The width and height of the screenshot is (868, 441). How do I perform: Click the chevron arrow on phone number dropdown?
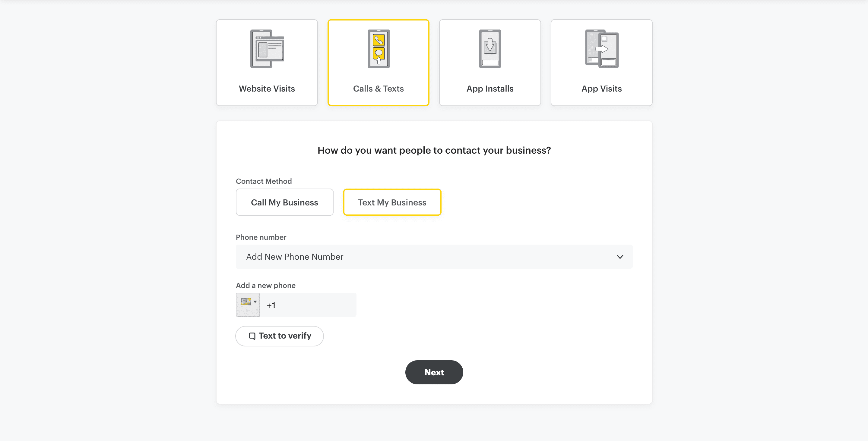(x=620, y=257)
